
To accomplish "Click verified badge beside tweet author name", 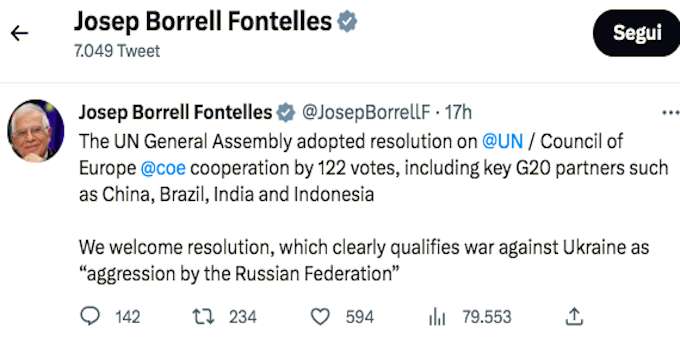I will [x=286, y=112].
